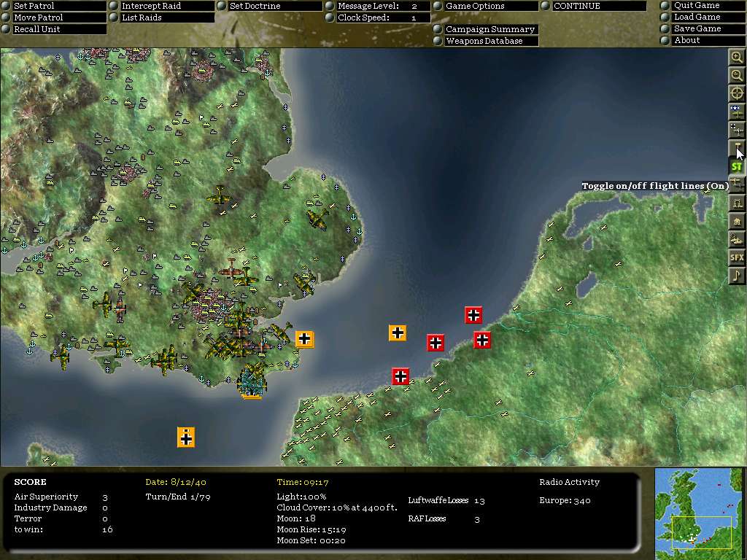Toggle the flight paths aircraft-lines icon
747x560 pixels.
737,184
